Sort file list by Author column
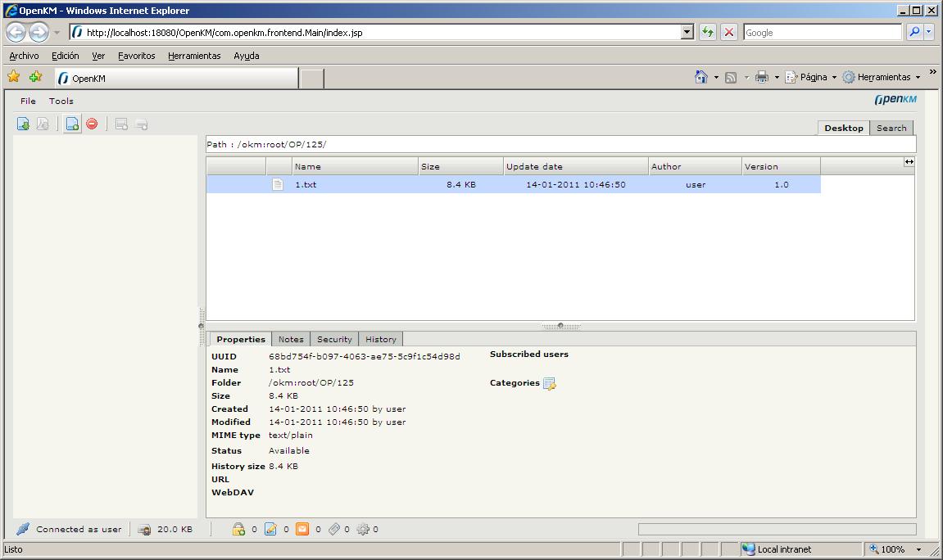Image resolution: width=943 pixels, height=560 pixels. coord(696,166)
